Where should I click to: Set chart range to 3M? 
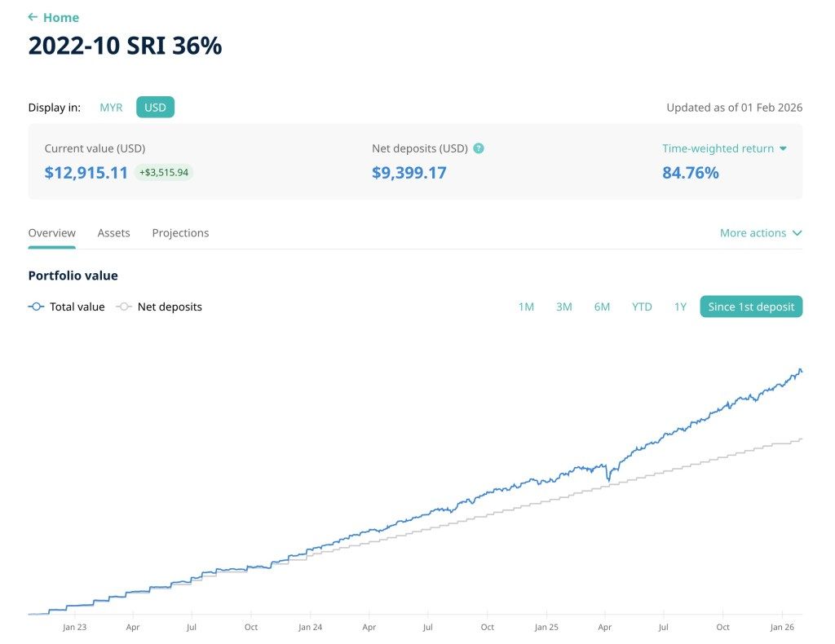[x=564, y=307]
